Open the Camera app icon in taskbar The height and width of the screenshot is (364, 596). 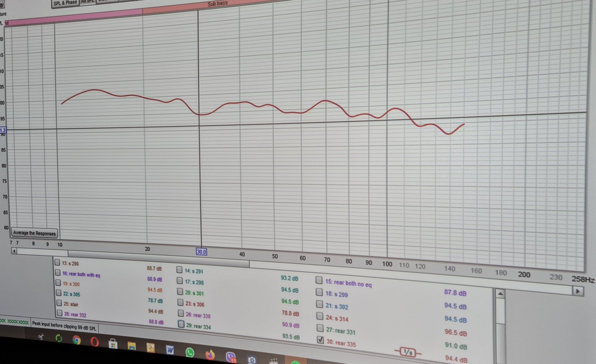coord(252,360)
